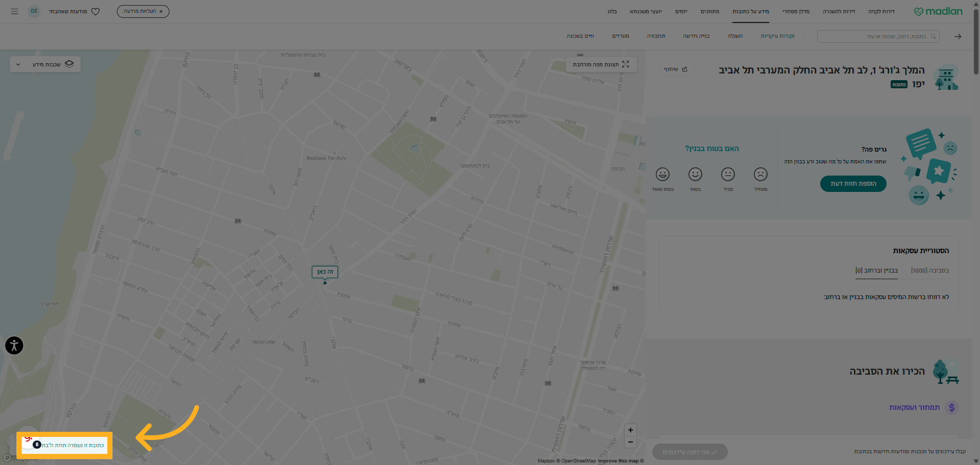The width and height of the screenshot is (980, 465).
Task: Click the add review button (הוספת חוות דעת)
Action: (853, 184)
